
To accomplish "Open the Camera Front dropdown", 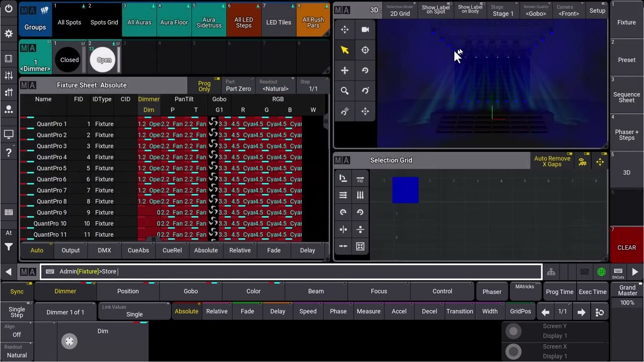I will pyautogui.click(x=569, y=11).
